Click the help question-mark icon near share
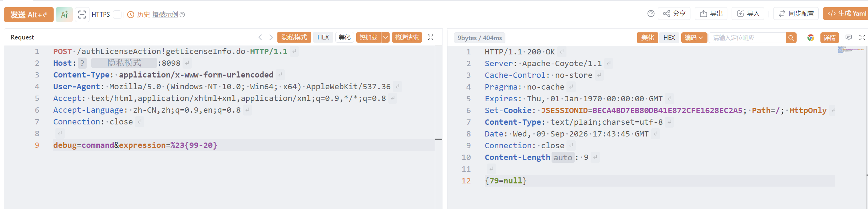 (x=651, y=14)
